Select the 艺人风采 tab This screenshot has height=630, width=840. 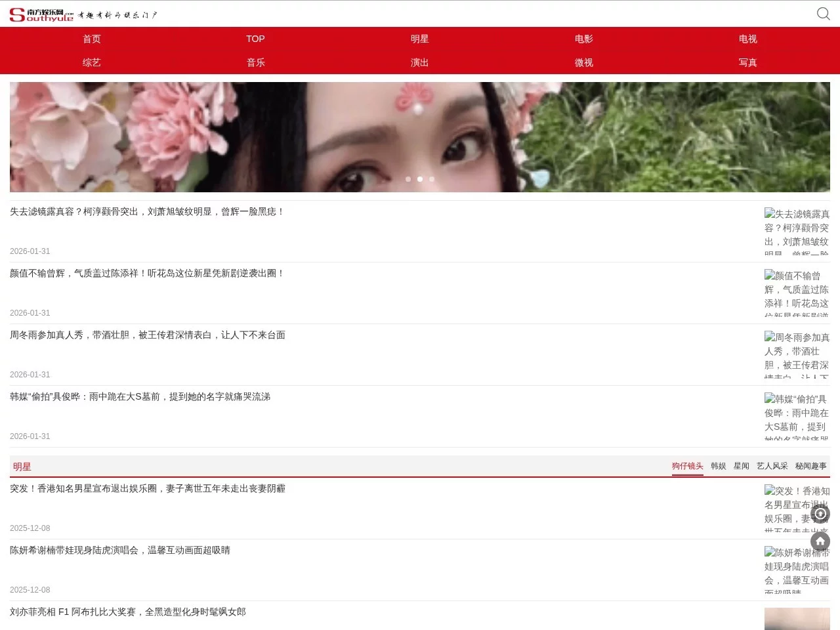click(x=772, y=466)
